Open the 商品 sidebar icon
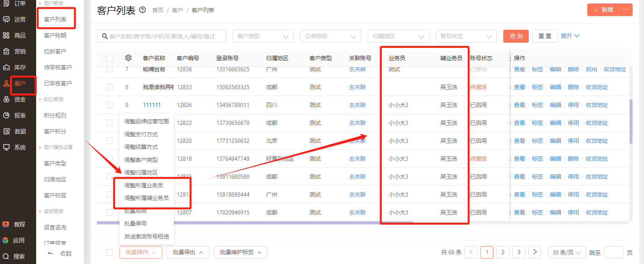Image resolution: width=644 pixels, height=264 pixels. pos(6,35)
